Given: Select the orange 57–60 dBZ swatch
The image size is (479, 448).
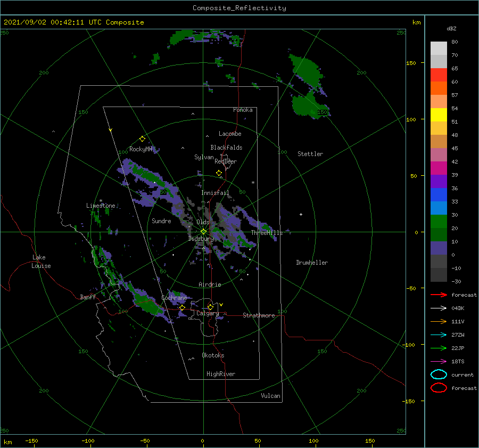Looking at the screenshot, I should 439,88.
